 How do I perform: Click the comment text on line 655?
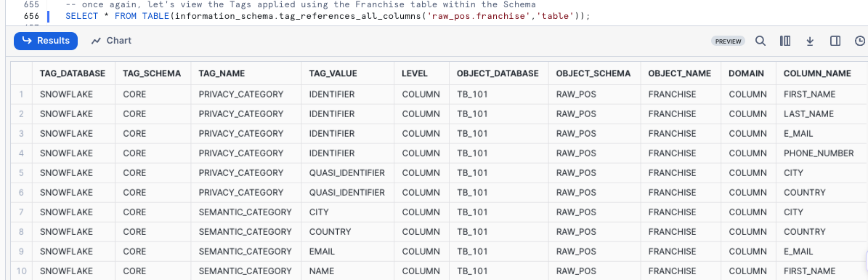(x=301, y=4)
